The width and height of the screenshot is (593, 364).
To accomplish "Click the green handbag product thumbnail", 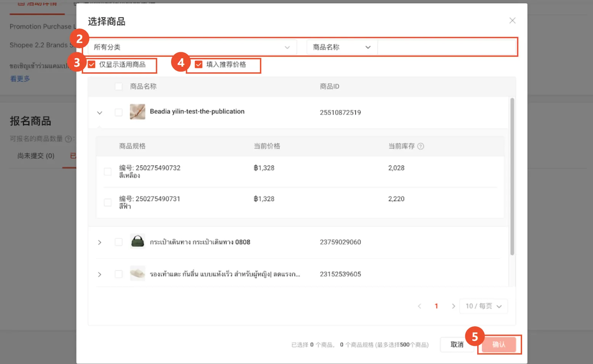I will click(138, 241).
